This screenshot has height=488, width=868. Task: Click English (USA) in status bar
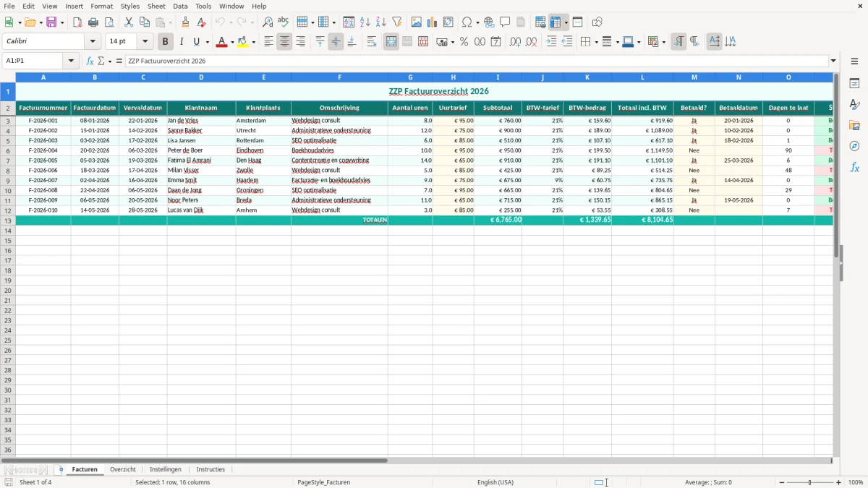coord(495,482)
